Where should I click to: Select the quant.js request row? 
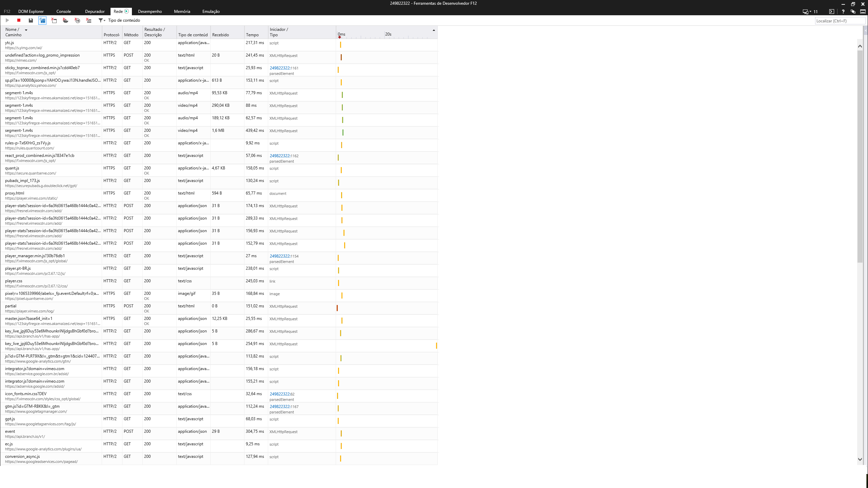pyautogui.click(x=219, y=170)
